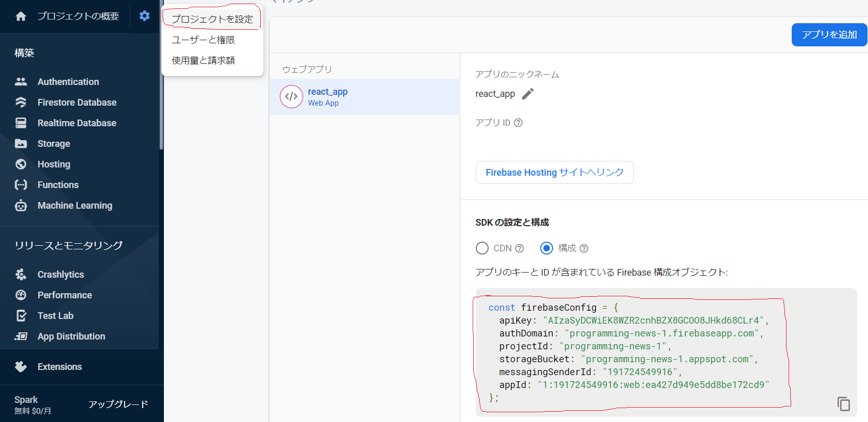Select the CDN radio button
This screenshot has height=422, width=868.
click(482, 248)
